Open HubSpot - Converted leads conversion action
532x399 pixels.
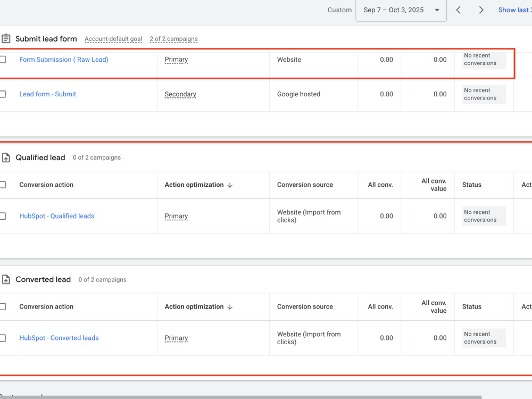tap(59, 338)
